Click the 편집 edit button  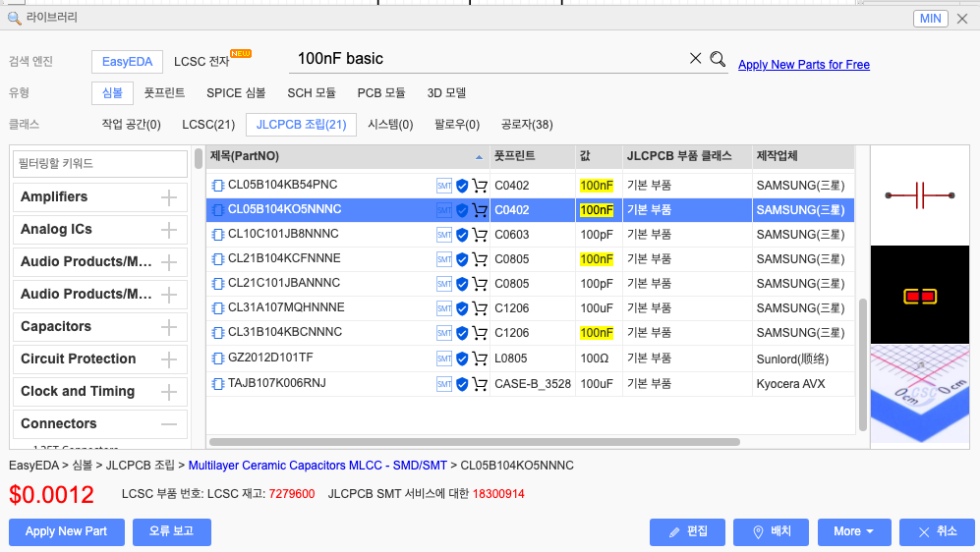[687, 532]
